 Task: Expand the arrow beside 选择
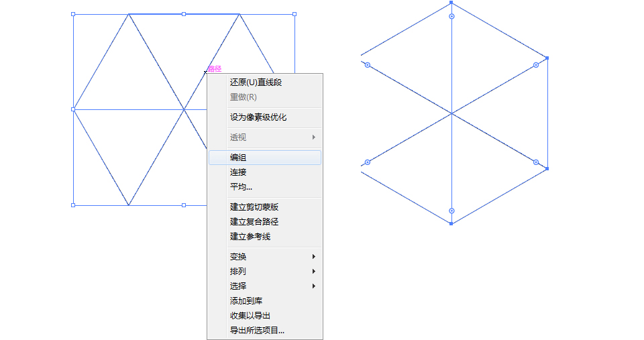(x=314, y=286)
